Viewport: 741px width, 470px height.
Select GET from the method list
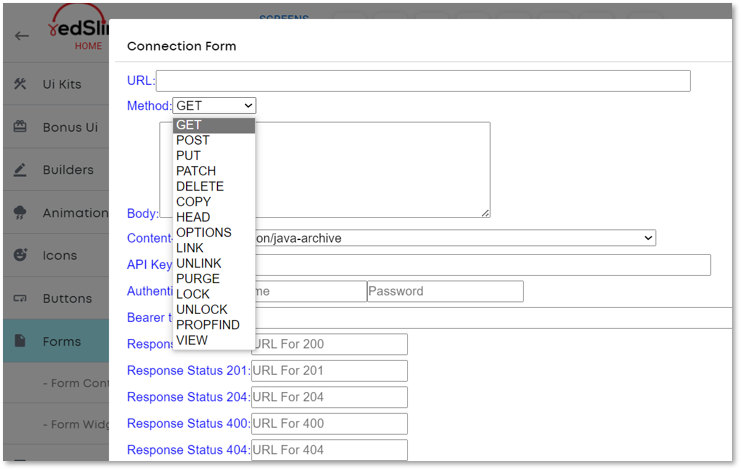214,125
